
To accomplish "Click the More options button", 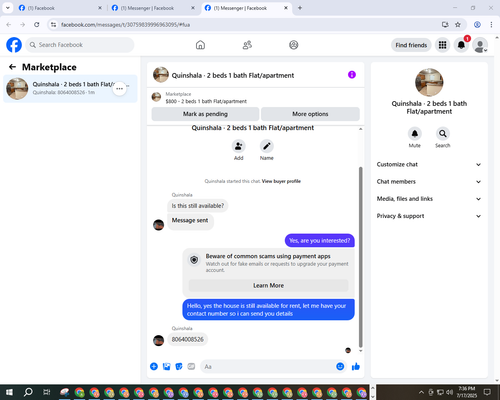I will pos(310,114).
